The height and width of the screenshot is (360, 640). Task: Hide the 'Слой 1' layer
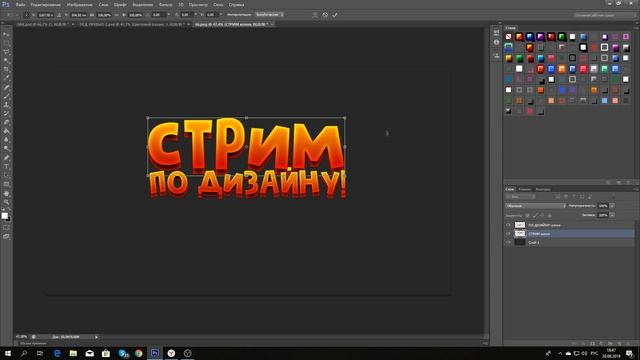point(508,242)
